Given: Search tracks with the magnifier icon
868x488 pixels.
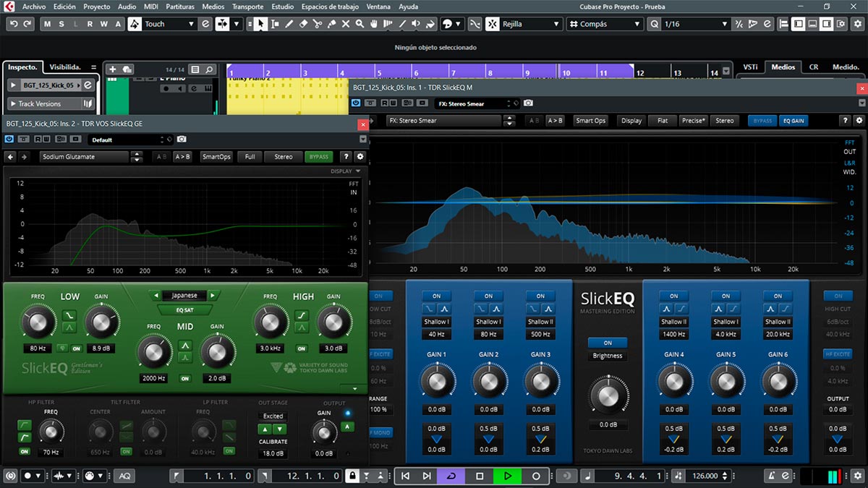Looking at the screenshot, I should click(x=209, y=69).
